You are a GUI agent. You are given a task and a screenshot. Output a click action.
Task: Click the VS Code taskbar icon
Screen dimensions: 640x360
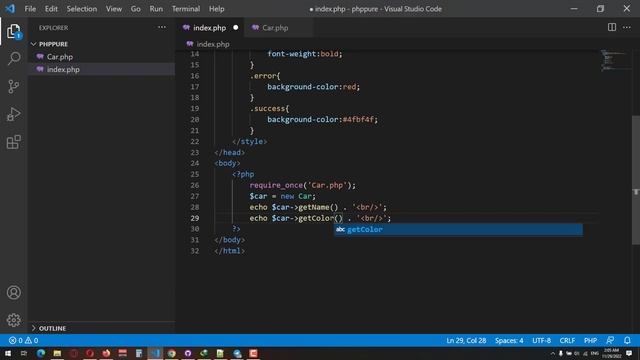pyautogui.click(x=155, y=353)
